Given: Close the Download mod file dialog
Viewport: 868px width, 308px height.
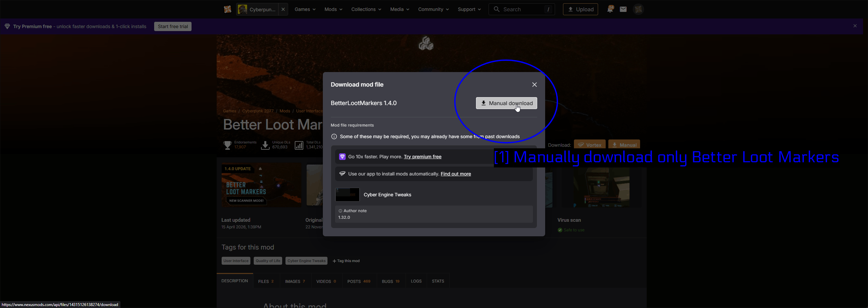Looking at the screenshot, I should click(x=535, y=85).
